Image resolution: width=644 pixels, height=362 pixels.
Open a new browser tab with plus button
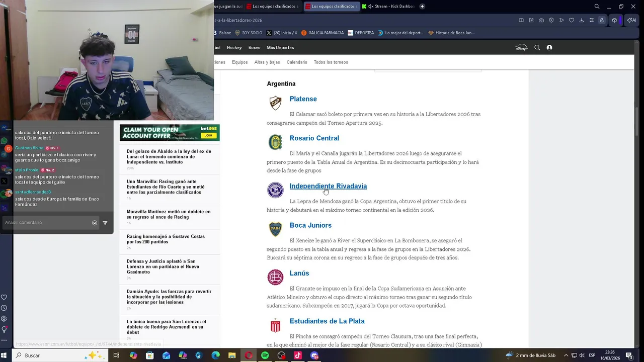[422, 7]
